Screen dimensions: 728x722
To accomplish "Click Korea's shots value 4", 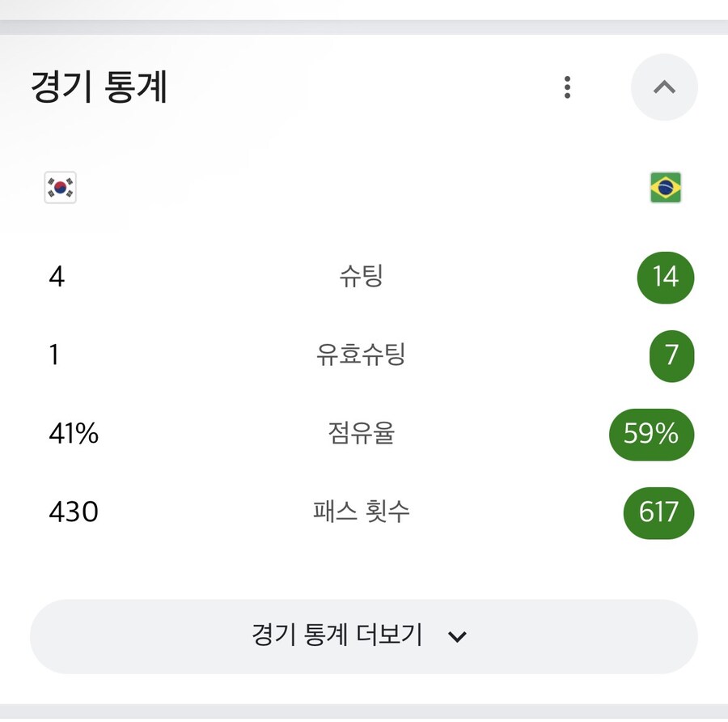I will (57, 278).
